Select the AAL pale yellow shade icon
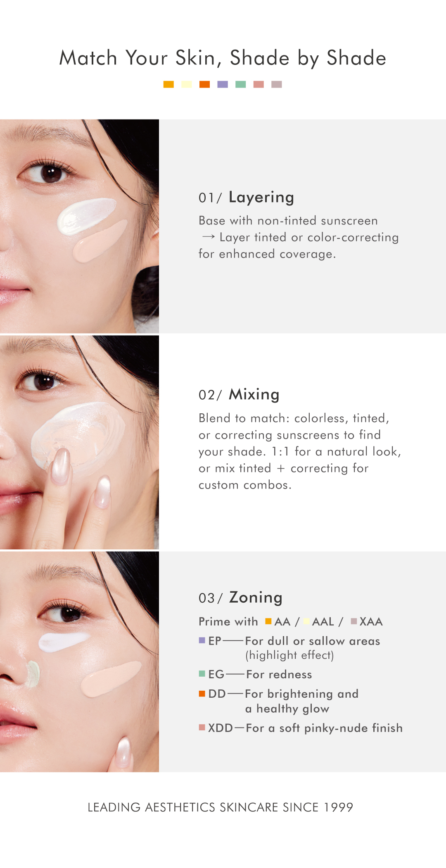The height and width of the screenshot is (868, 446). (x=307, y=621)
